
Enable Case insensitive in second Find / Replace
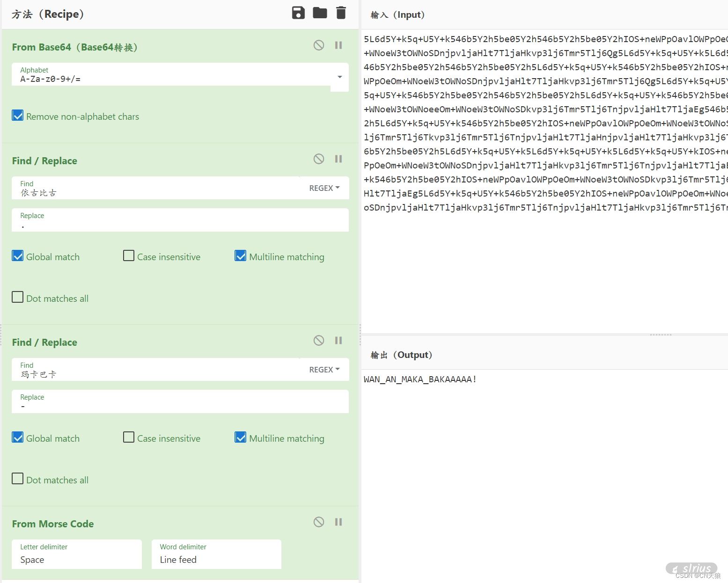click(x=129, y=437)
